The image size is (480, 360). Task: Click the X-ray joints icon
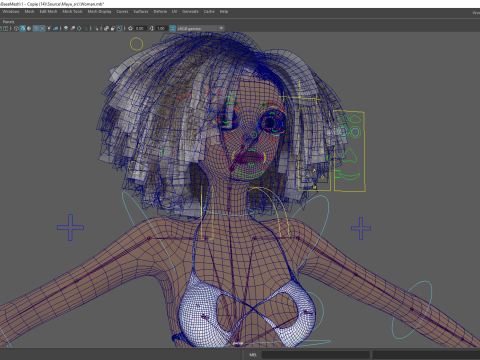point(120,29)
